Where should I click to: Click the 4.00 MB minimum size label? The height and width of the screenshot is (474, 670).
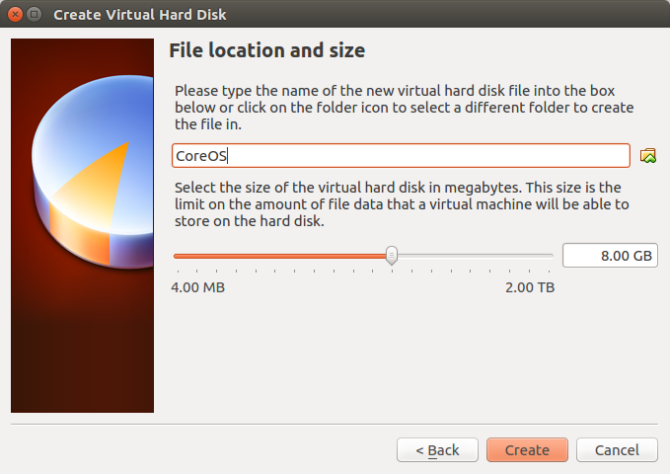(x=198, y=288)
